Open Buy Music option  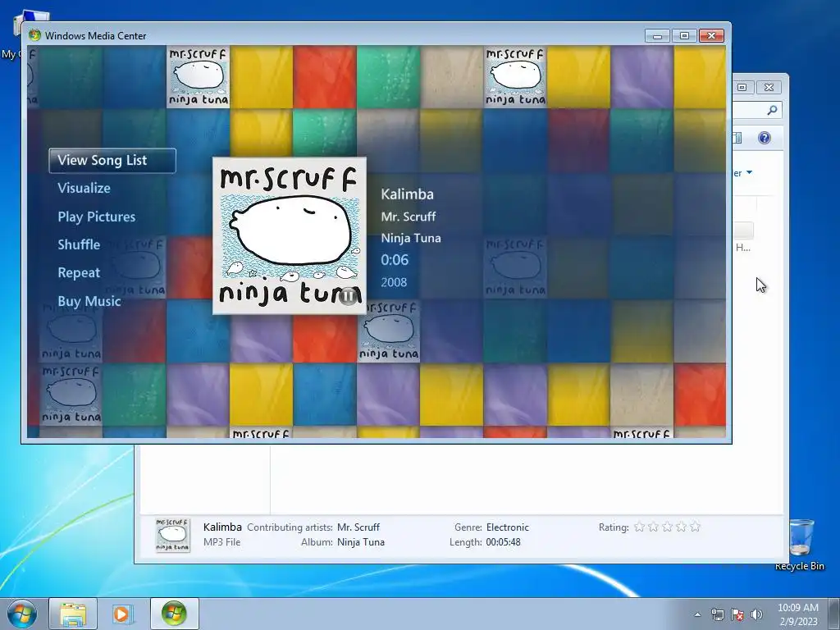pyautogui.click(x=89, y=301)
